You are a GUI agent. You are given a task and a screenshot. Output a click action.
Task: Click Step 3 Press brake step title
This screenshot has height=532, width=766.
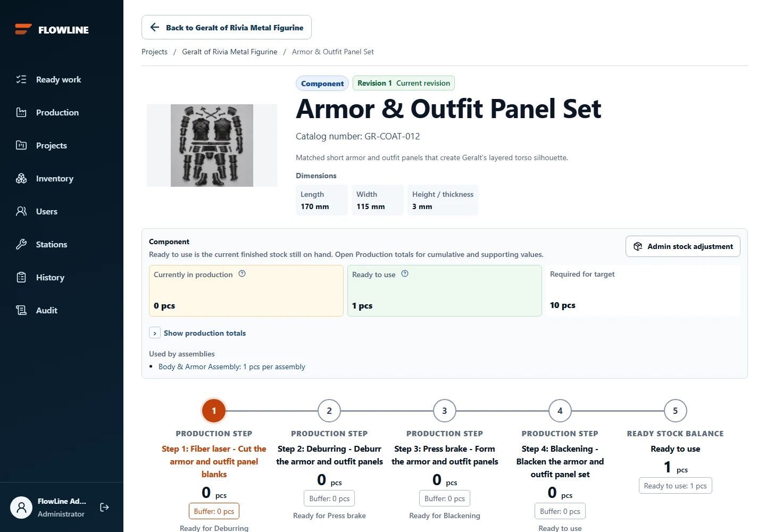[x=445, y=455]
